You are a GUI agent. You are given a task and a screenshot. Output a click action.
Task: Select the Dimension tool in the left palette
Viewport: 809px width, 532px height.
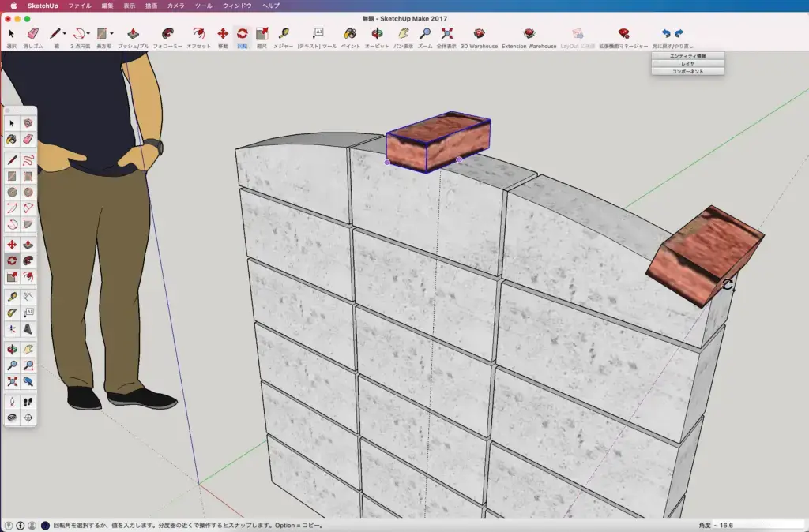pyautogui.click(x=28, y=297)
